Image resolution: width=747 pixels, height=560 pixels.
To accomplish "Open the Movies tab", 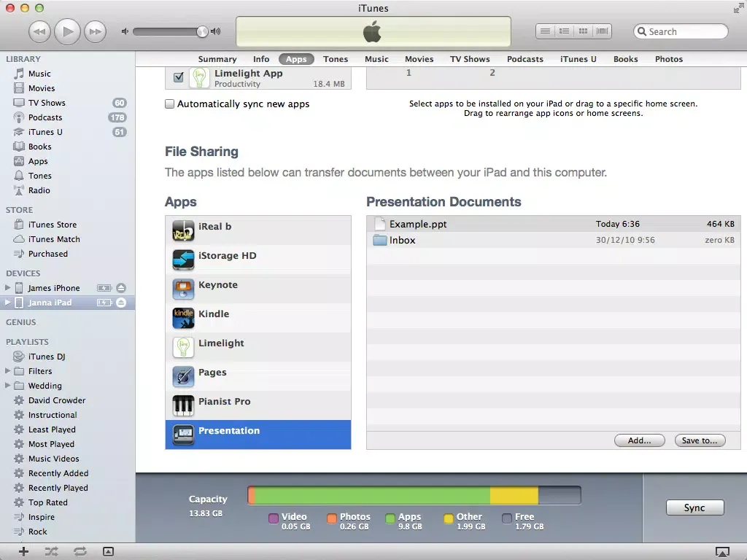I will click(419, 59).
